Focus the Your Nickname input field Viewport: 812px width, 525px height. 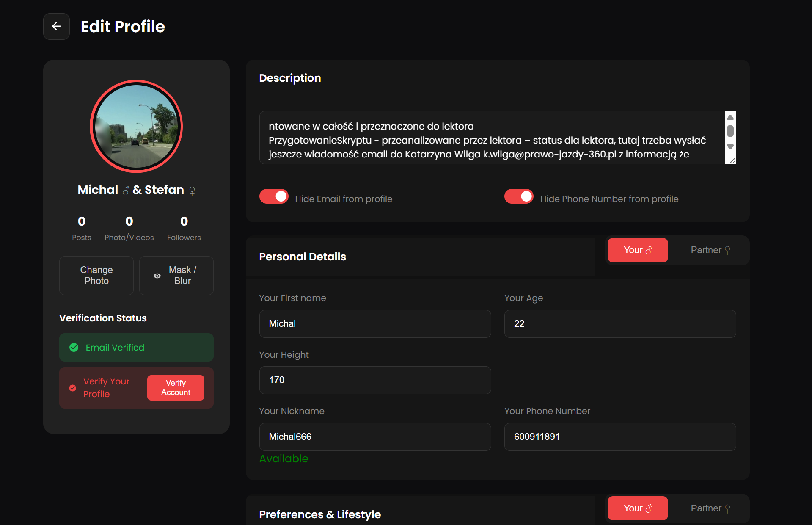point(375,437)
